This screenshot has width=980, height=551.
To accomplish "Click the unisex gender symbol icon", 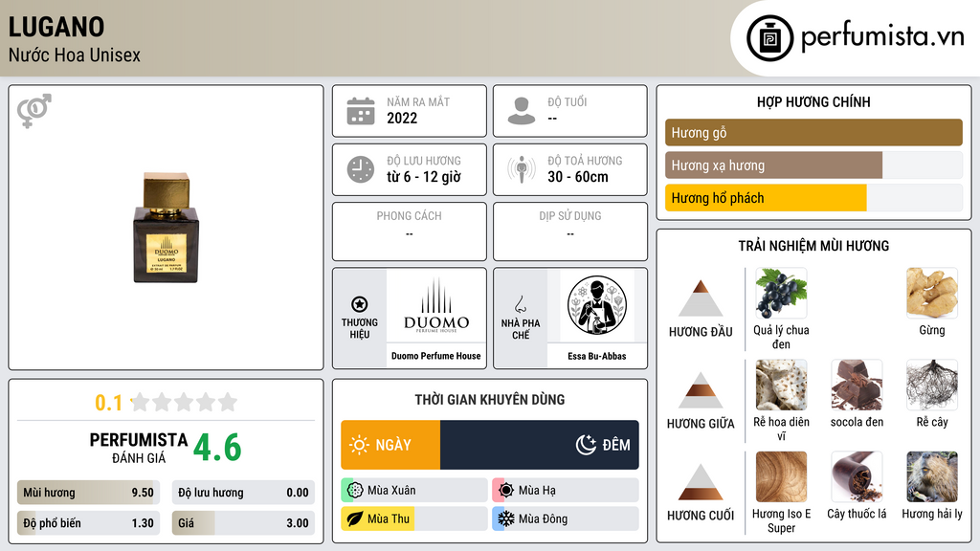I will pyautogui.click(x=33, y=111).
